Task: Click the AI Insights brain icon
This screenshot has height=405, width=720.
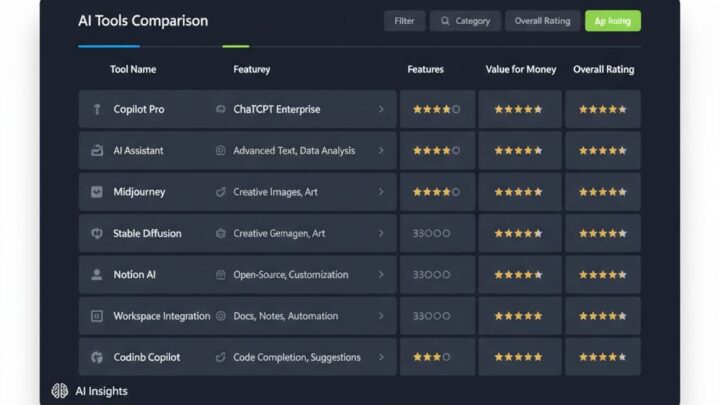Action: [60, 391]
